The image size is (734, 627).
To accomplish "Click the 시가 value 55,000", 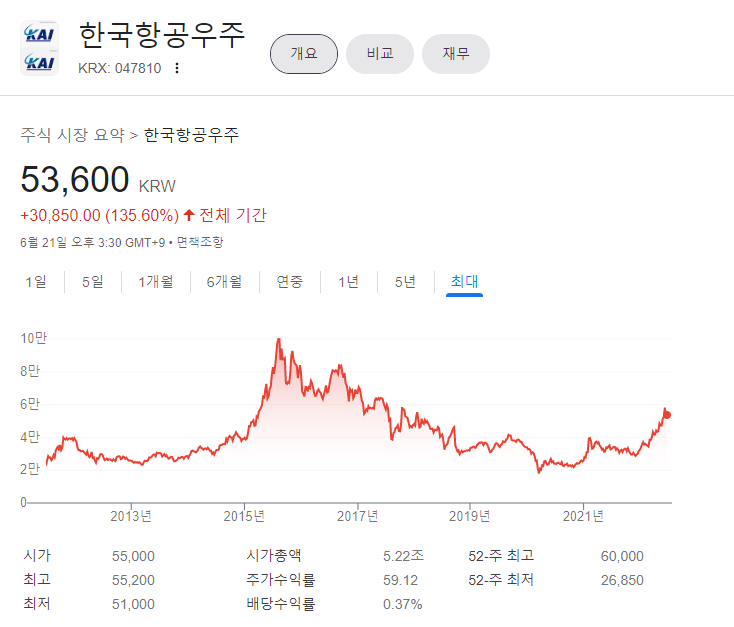I will click(133, 556).
